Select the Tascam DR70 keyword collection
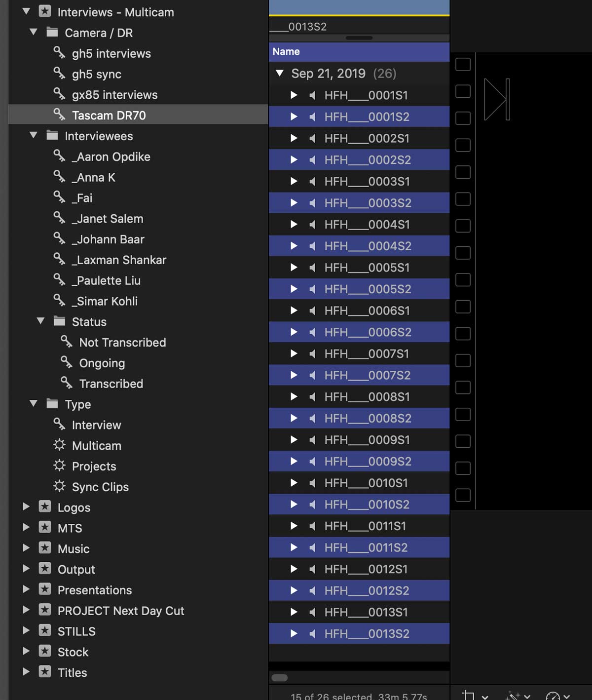 138,115
